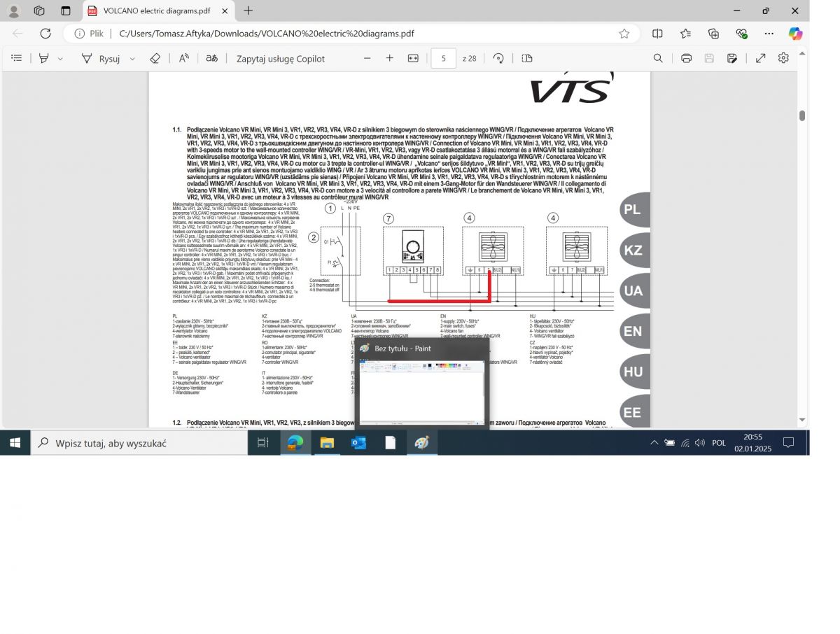
Task: Zoom in the PDF
Action: click(x=390, y=59)
